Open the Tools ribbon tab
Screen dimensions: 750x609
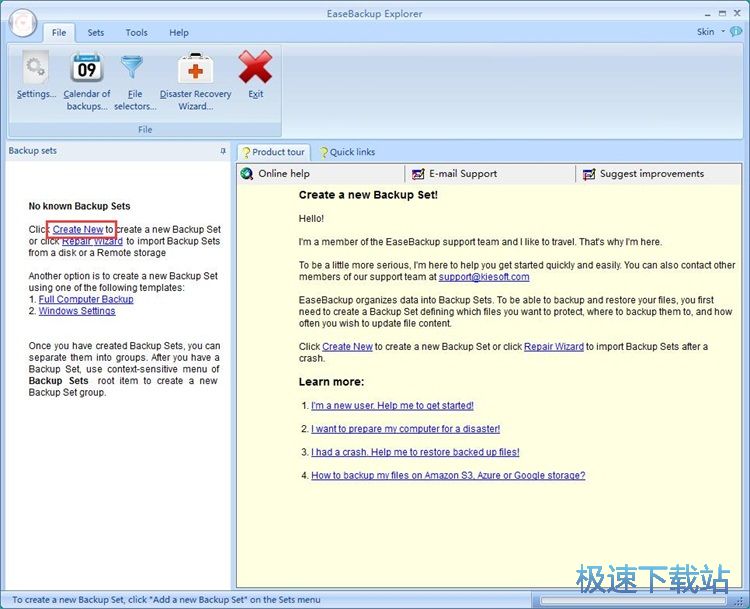(x=136, y=33)
